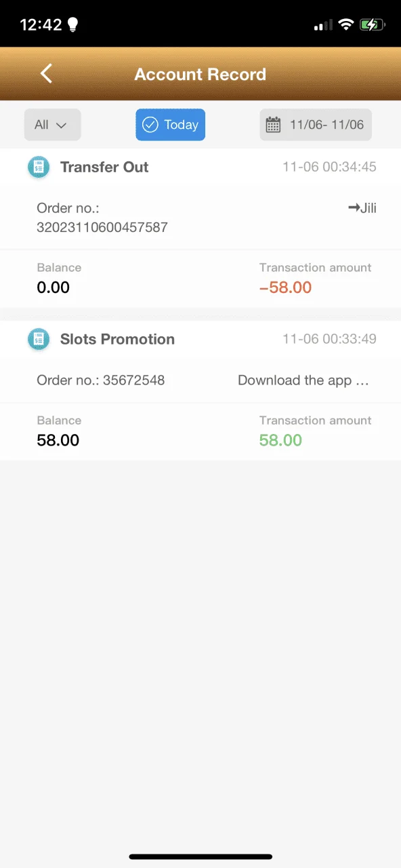Go back using the left chevron arrow
Viewport: 401px width, 868px height.
click(x=46, y=74)
